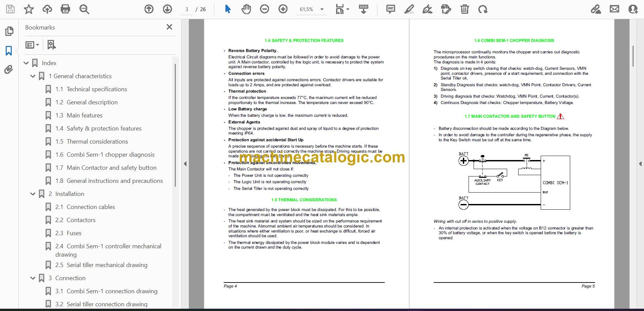Screen dimensions: 644x311
Task: Add a sticky note comment
Action: click(391, 9)
